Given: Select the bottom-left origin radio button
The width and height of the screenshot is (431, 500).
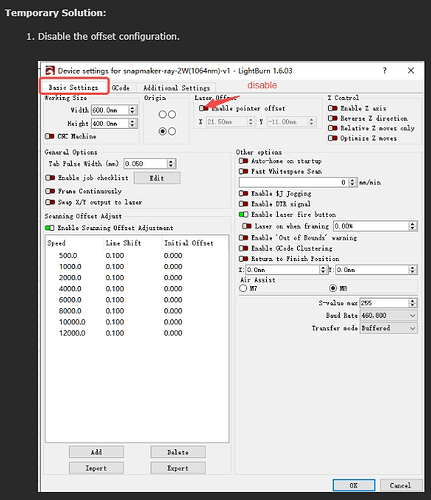Looking at the screenshot, I should click(162, 131).
